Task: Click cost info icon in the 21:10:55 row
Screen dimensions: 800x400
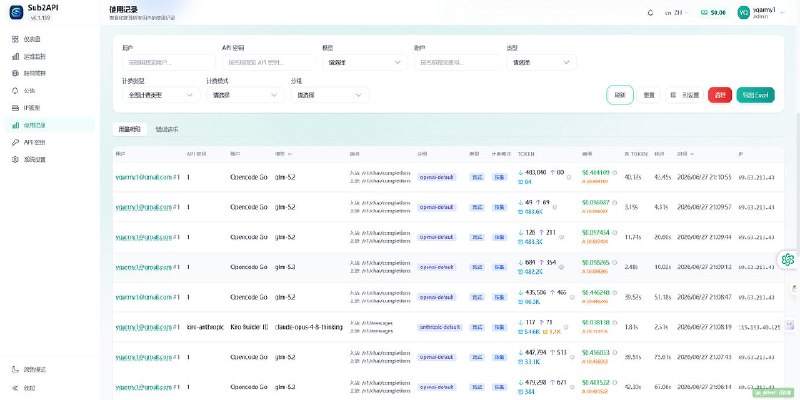Action: 614,173
